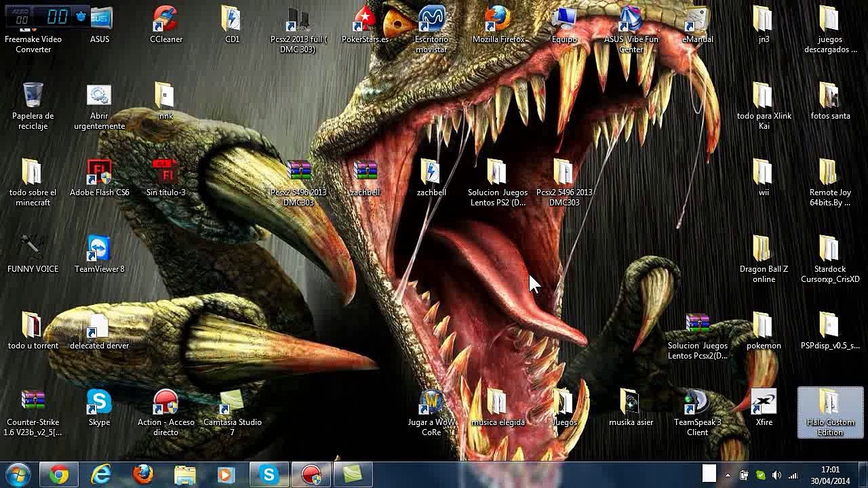Open the Papelera de reciclaje
The width and height of the screenshot is (868, 488).
(x=33, y=106)
